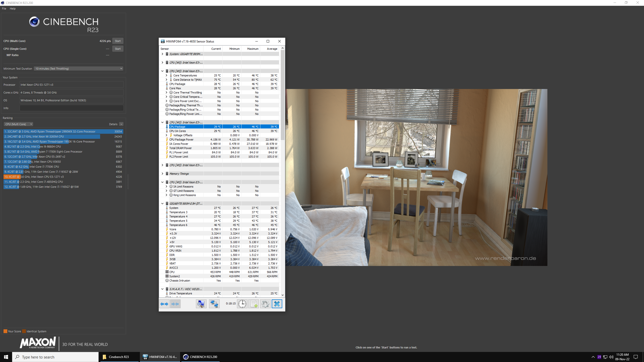Click HWiNFO shrink columns arrows button
Viewport: 644px width, 362px height.
click(175, 304)
